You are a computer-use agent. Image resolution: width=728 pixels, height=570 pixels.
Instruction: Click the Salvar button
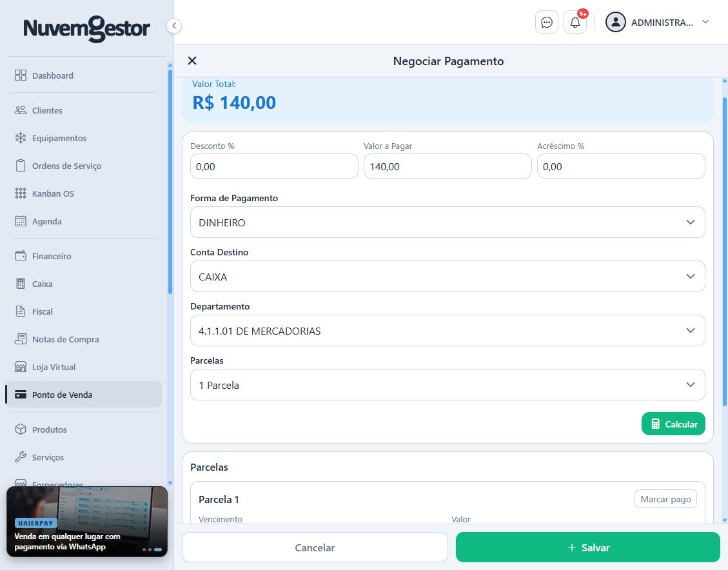tap(588, 547)
